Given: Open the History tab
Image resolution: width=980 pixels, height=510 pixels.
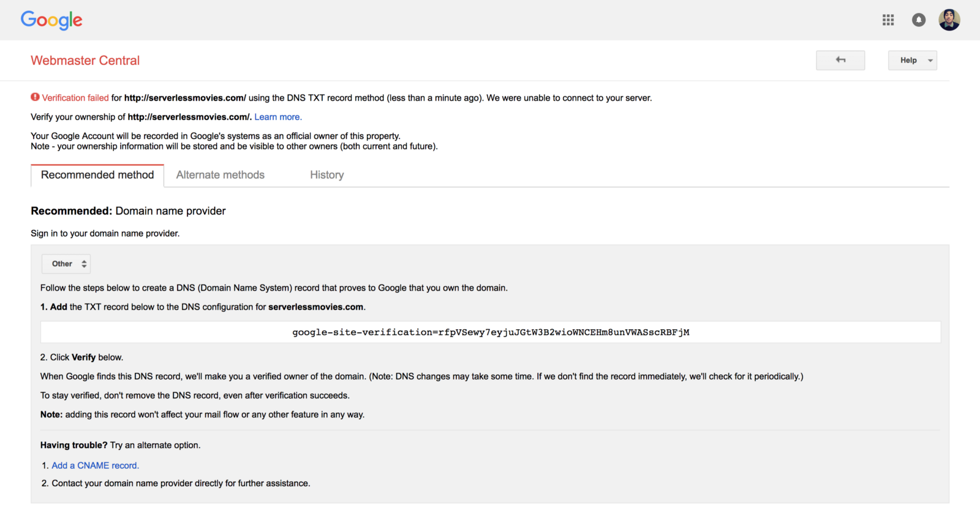Looking at the screenshot, I should click(x=326, y=175).
